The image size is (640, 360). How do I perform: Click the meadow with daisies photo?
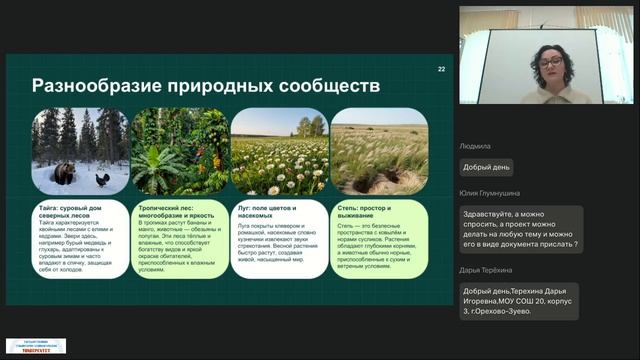(280, 151)
